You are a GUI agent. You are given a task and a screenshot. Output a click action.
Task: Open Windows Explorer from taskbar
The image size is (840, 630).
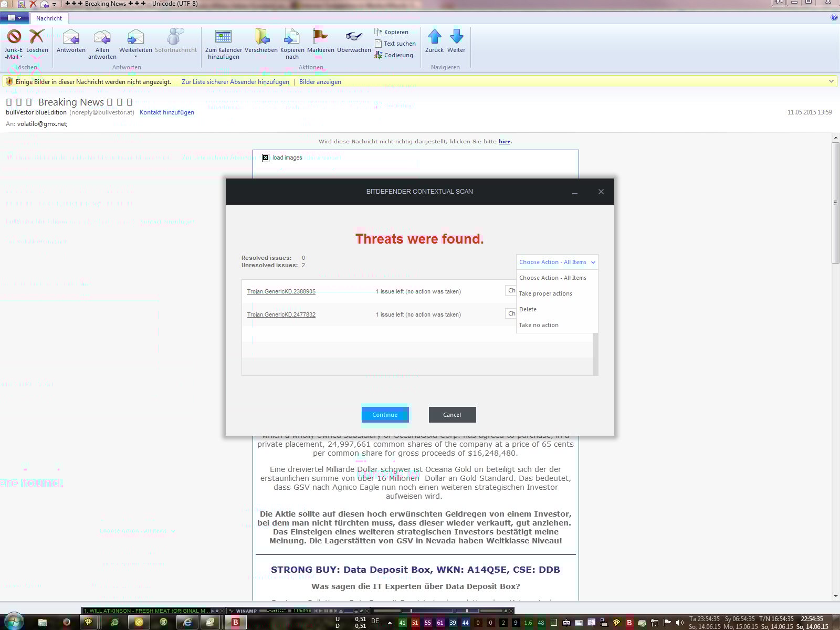click(x=43, y=622)
